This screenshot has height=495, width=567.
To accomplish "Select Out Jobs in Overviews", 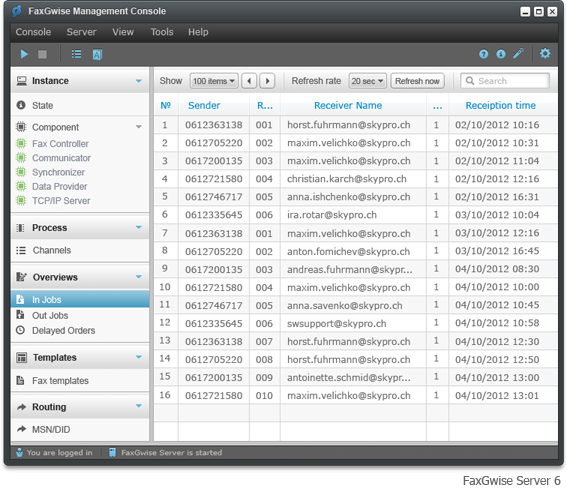I will (50, 315).
